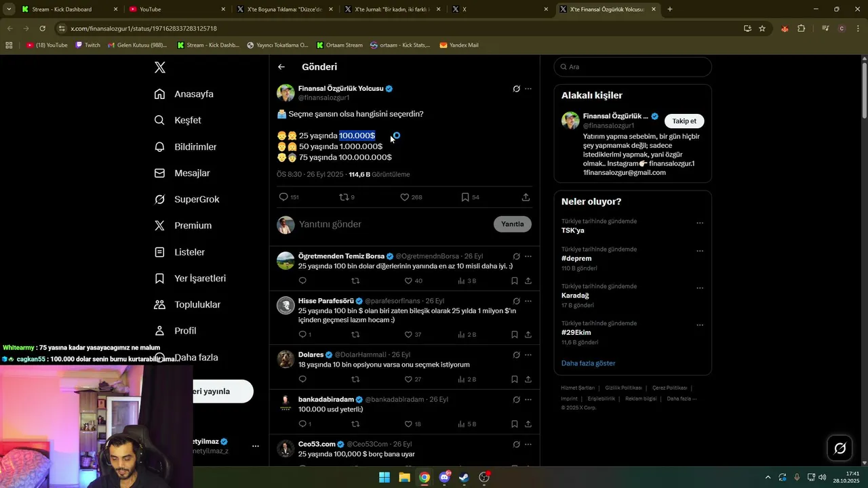The image size is (868, 488).
Task: Open options for TSK'ya trend
Action: pos(700,223)
